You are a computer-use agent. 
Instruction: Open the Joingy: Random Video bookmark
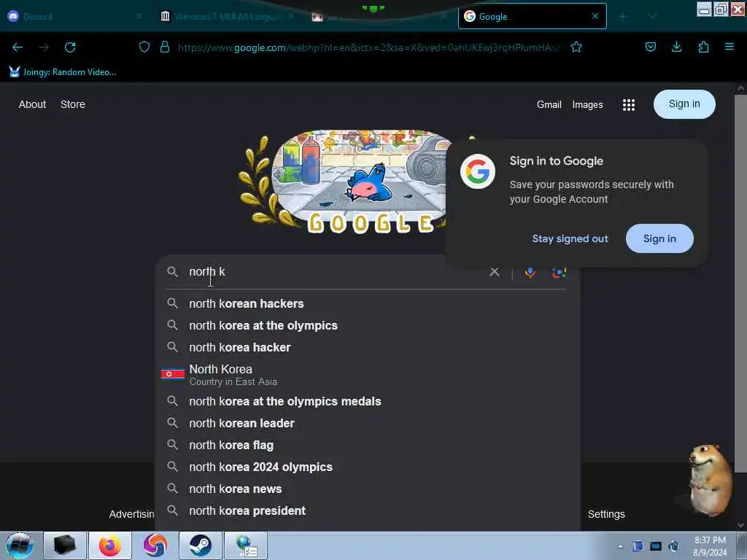tap(63, 72)
